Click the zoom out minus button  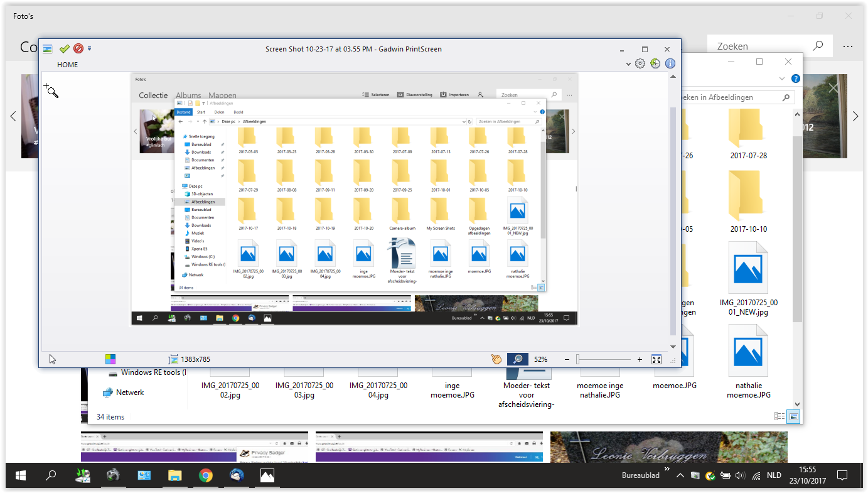567,359
